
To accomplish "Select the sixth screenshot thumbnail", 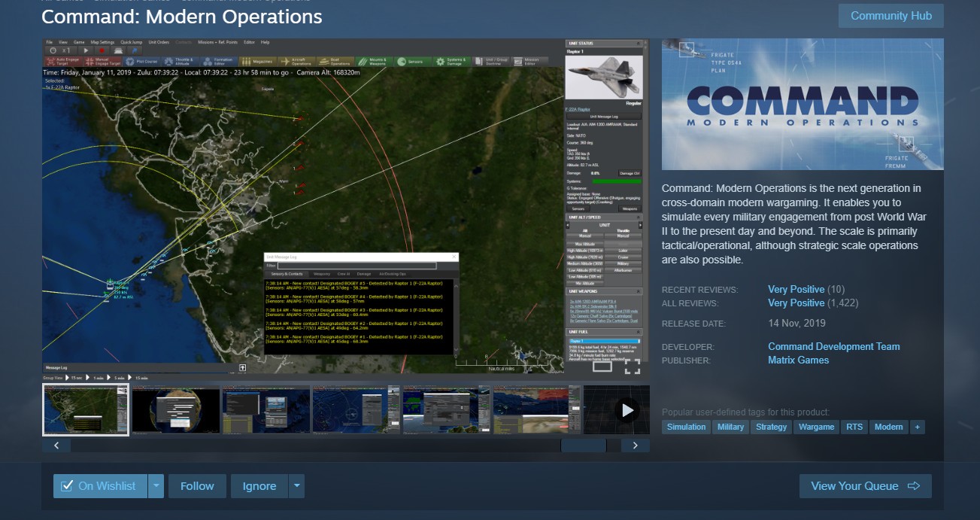I will point(537,410).
